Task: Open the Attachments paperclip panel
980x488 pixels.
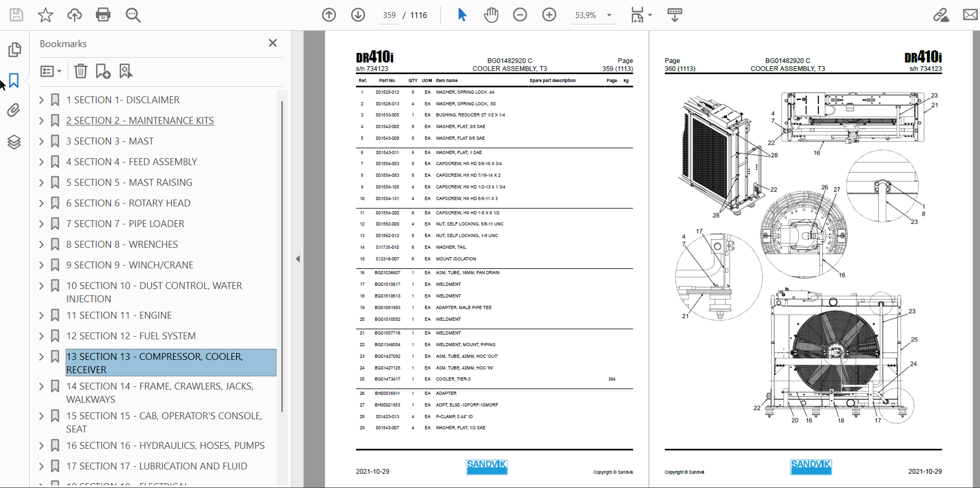Action: click(14, 110)
